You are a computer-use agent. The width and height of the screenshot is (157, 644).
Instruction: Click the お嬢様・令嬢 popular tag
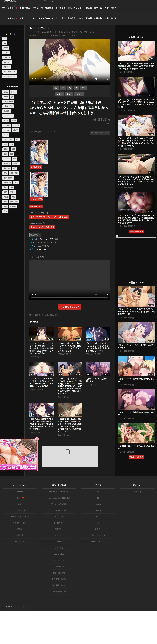[x=8, y=106]
